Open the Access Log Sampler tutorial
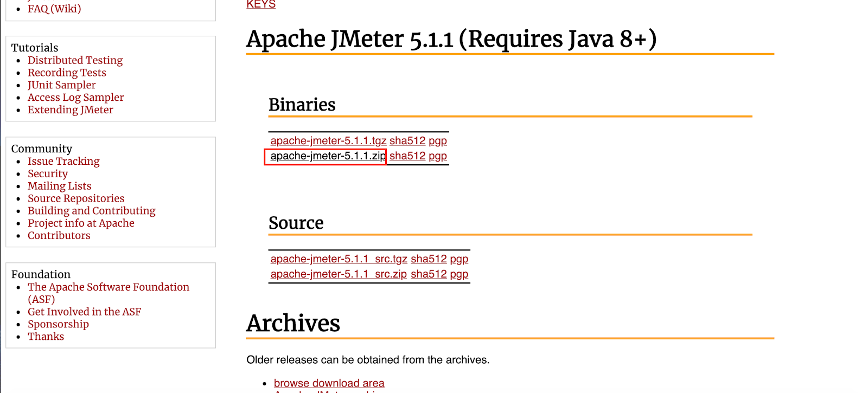 click(x=75, y=97)
